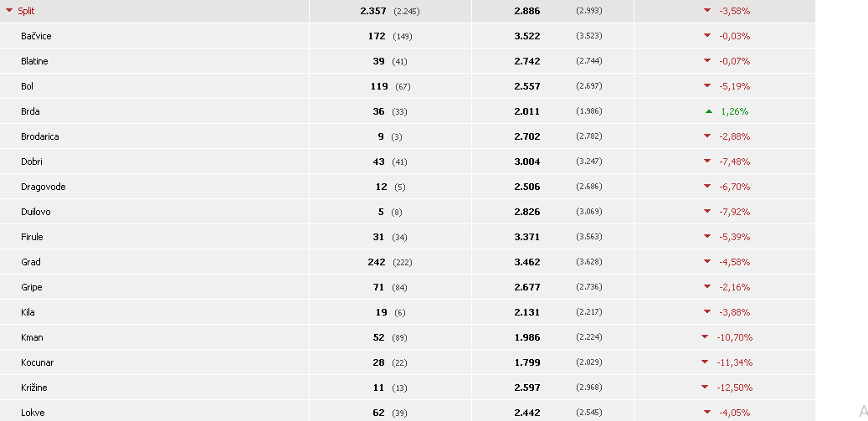868x421 pixels.
Task: Click the Lokve down-arrow icon
Action: coord(707,412)
